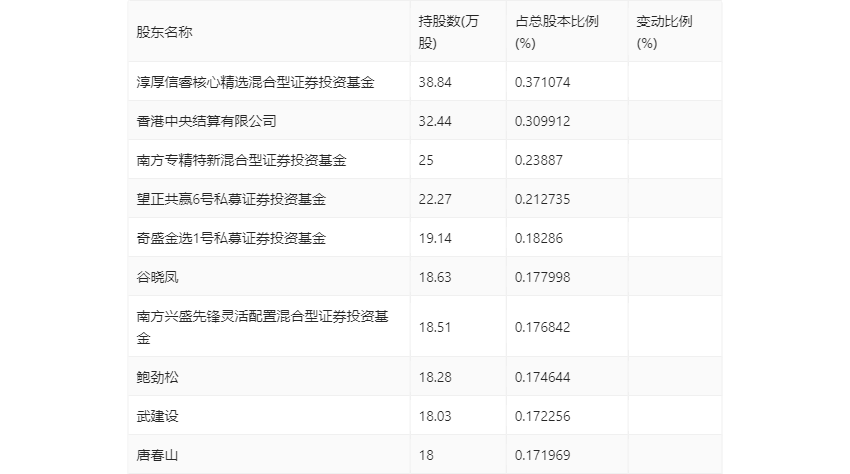Viewport: 850px width, 474px height.
Task: Select 望正共赢6号私募证券投资基金 shareholder name
Action: [x=231, y=199]
